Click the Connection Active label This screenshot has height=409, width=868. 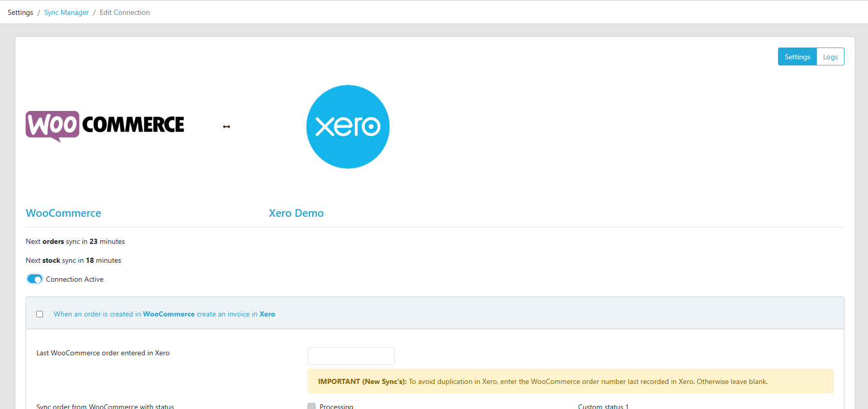[x=75, y=279]
